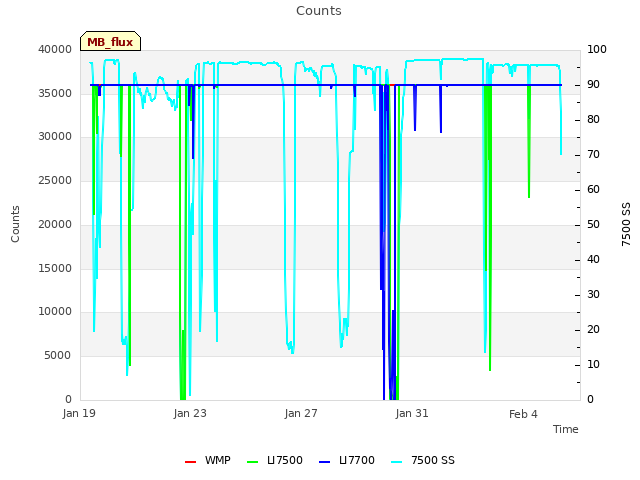Click the 20 right axis value
640x480 pixels.
[593, 329]
